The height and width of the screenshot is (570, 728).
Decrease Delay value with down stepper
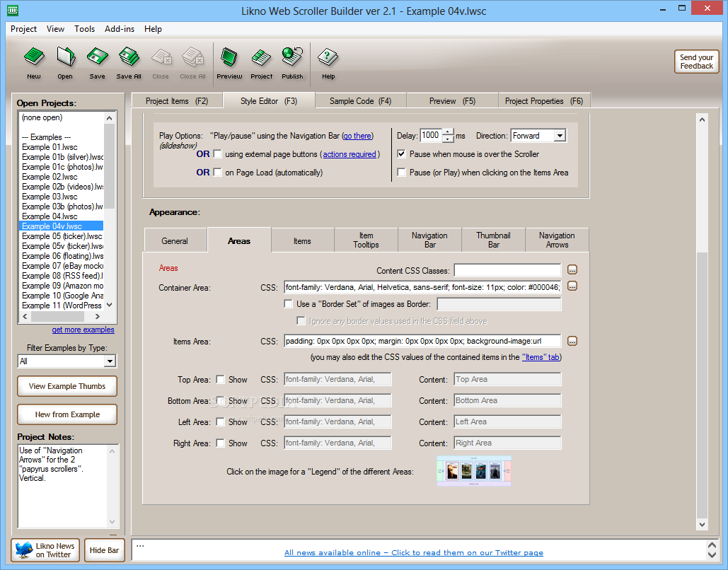(448, 139)
